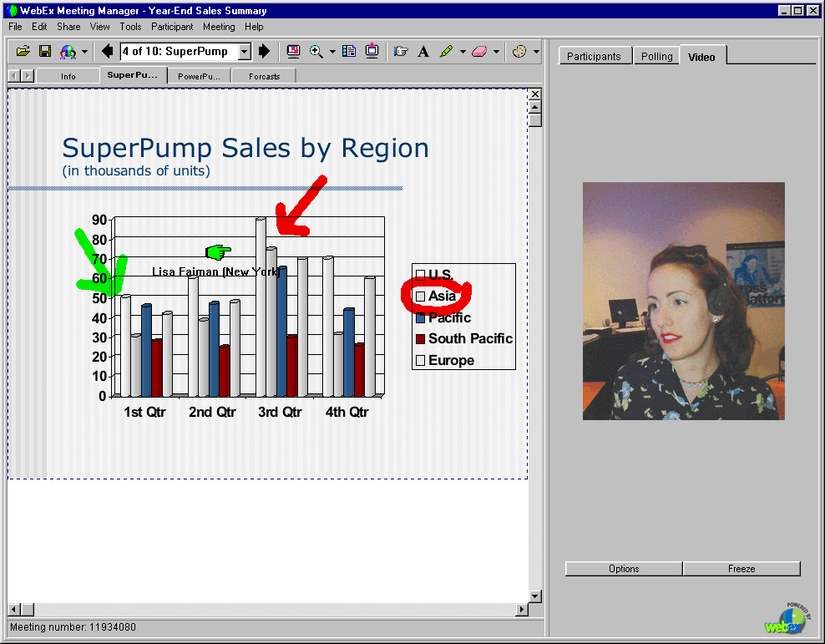Click the slide title 'SuperPump Sales by Region'
The width and height of the screenshot is (825, 644).
245,148
